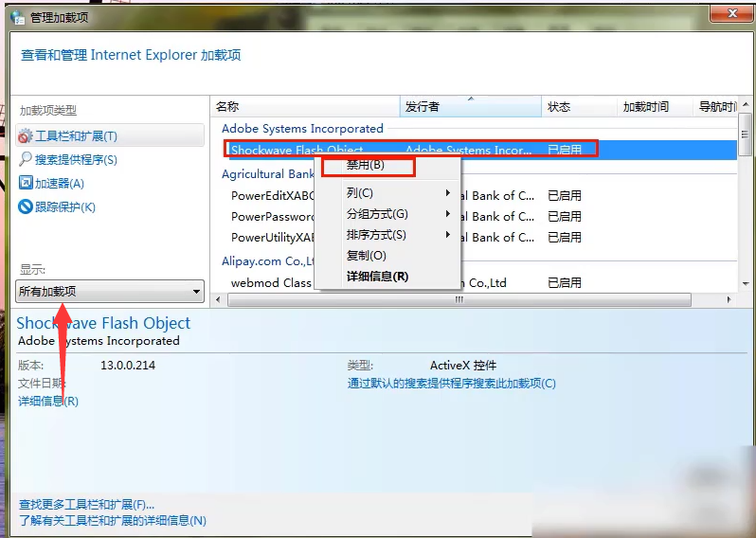Image resolution: width=756 pixels, height=538 pixels.
Task: Sort list by the 状态 column header
Action: [559, 107]
